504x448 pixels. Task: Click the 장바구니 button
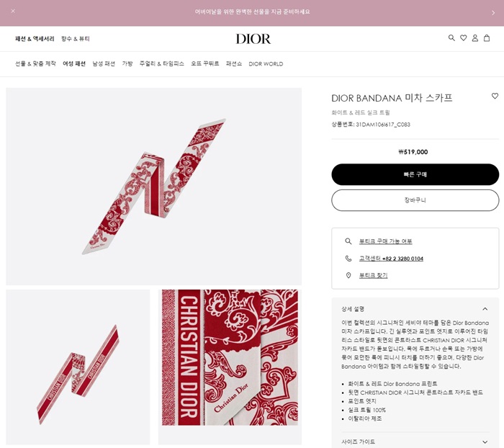point(415,200)
